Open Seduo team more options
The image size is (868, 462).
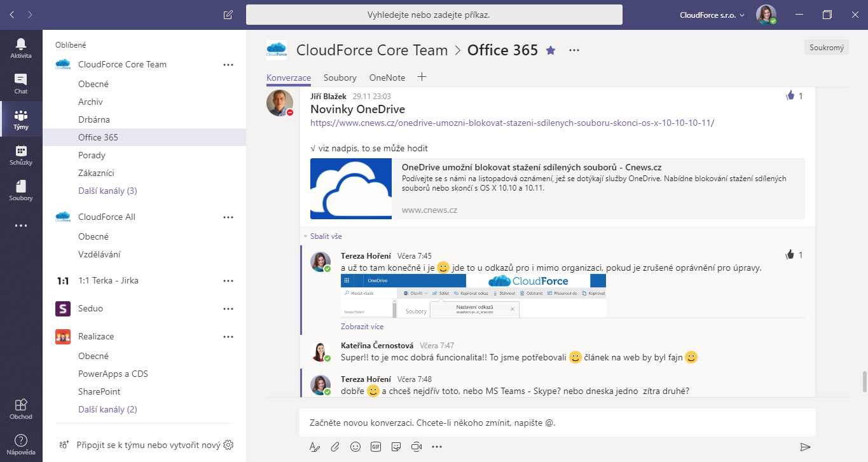(228, 308)
